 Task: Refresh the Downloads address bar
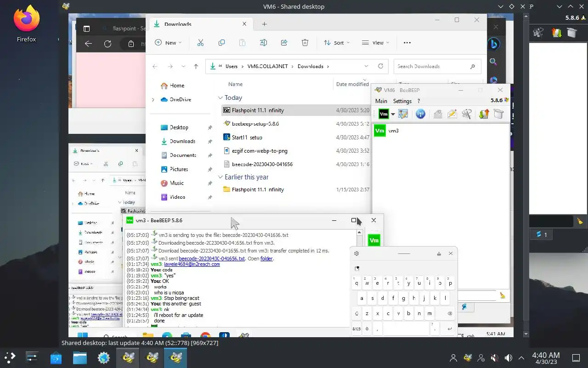380,66
